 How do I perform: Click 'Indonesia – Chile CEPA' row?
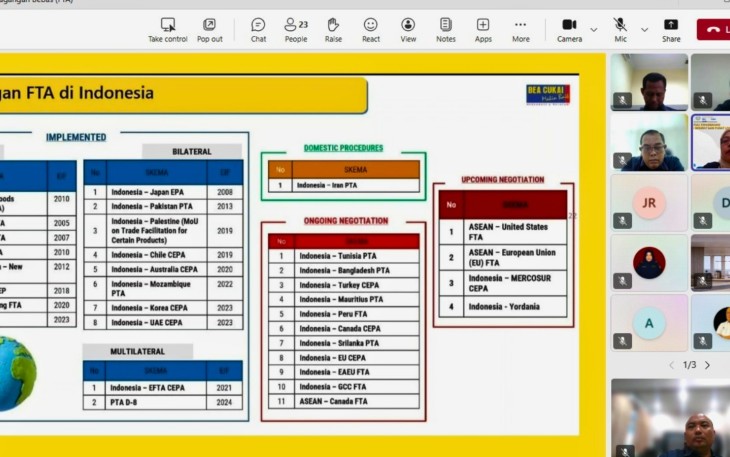click(163, 255)
